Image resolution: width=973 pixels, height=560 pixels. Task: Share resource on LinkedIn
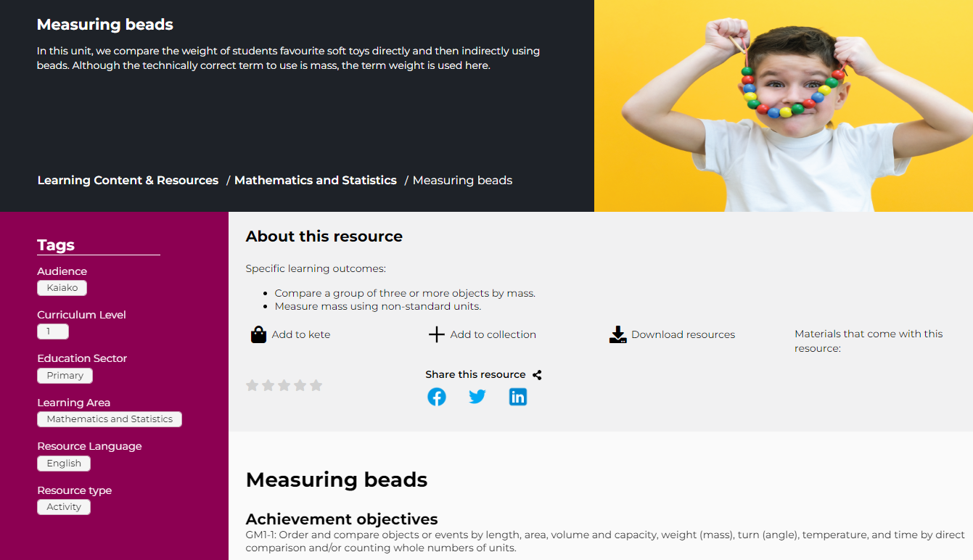click(517, 397)
